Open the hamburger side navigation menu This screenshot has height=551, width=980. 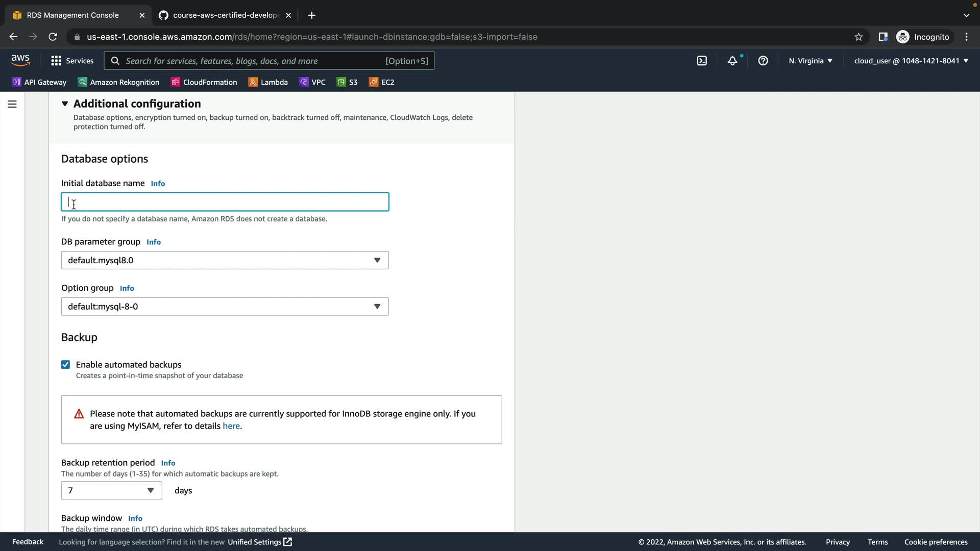[x=12, y=104]
